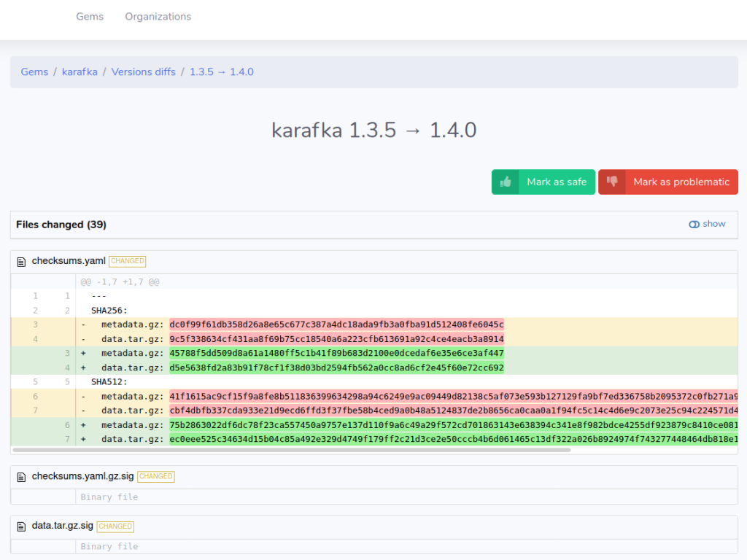This screenshot has width=747, height=560.
Task: Mark this diff as safe
Action: click(x=543, y=182)
